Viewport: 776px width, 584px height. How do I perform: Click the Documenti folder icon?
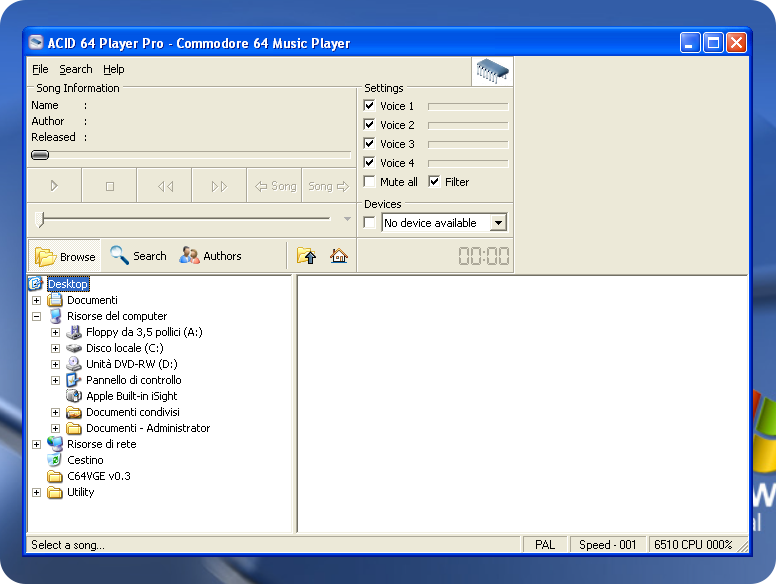[55, 300]
